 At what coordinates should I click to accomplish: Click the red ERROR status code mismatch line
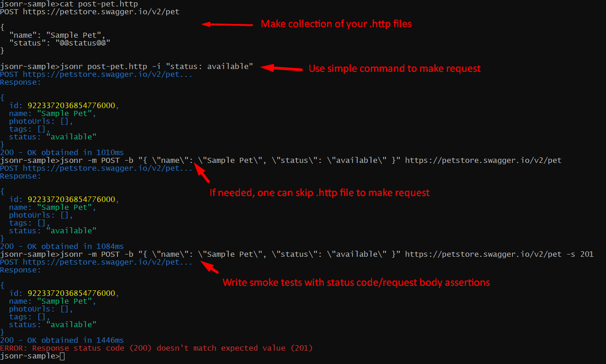click(x=157, y=348)
